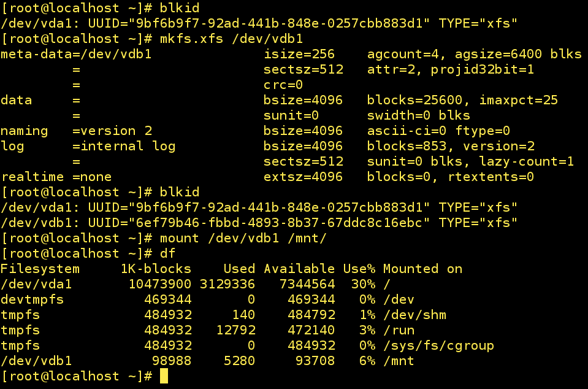Image resolution: width=588 pixels, height=389 pixels.
Task: Click the 10473900 block count value
Action: pos(159,284)
